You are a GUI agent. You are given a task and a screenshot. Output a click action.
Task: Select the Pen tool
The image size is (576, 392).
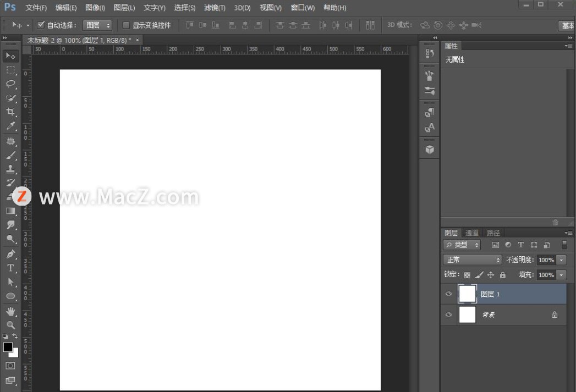point(10,254)
